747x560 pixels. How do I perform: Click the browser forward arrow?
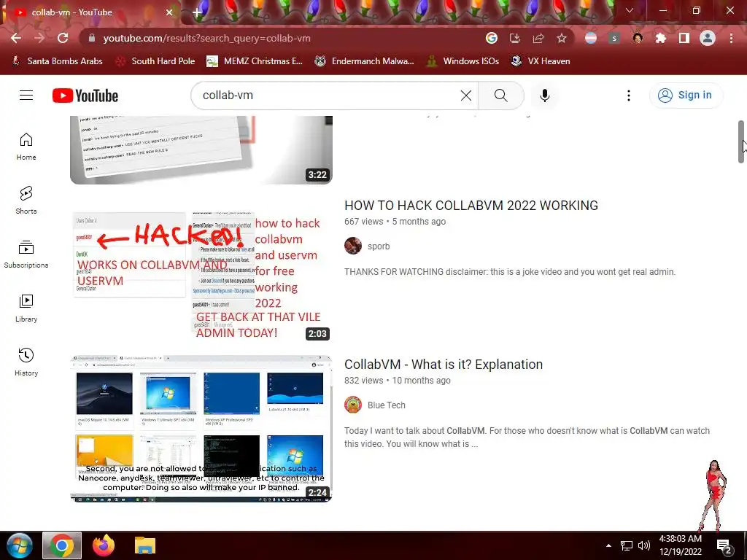[x=39, y=38]
